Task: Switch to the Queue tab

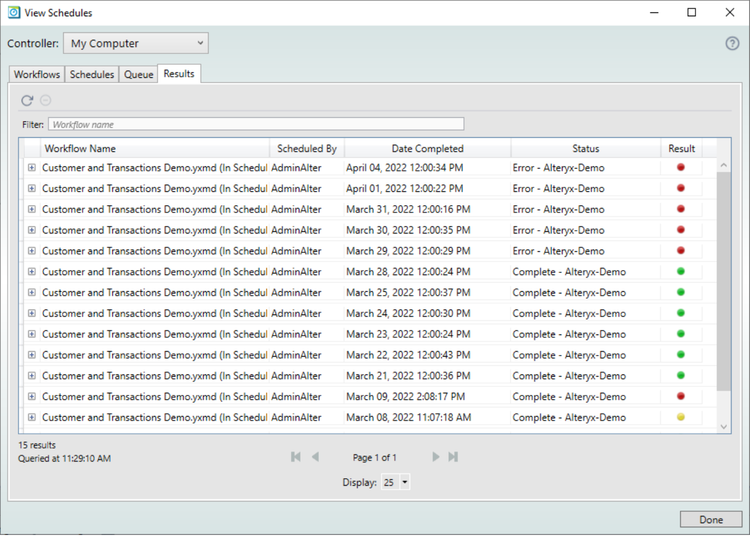Action: (x=139, y=75)
